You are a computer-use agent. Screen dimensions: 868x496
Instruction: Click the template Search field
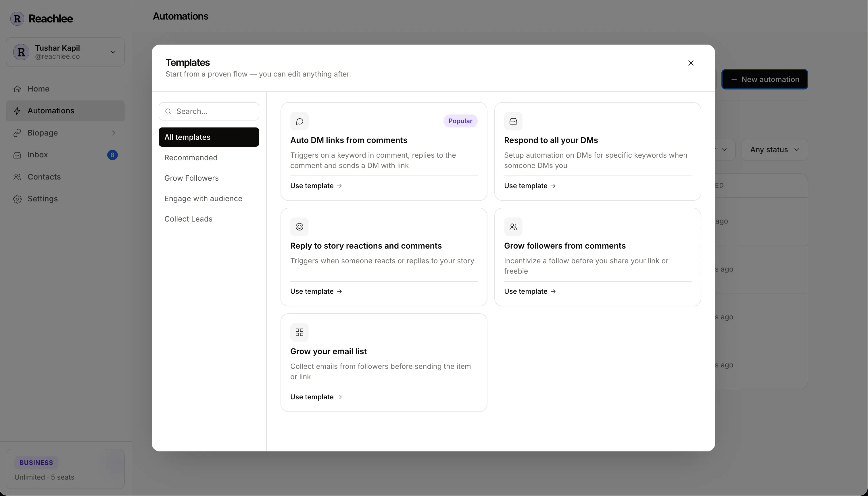[x=209, y=111]
